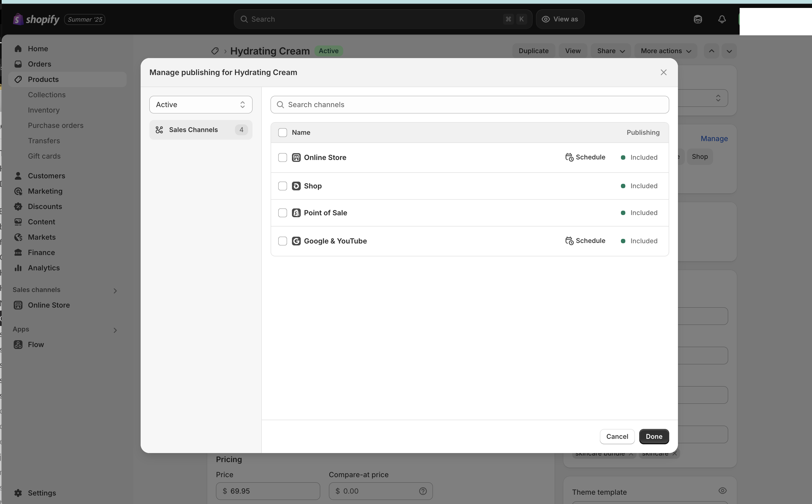The height and width of the screenshot is (504, 812).
Task: Go to Orders in the sidebar
Action: pos(39,64)
